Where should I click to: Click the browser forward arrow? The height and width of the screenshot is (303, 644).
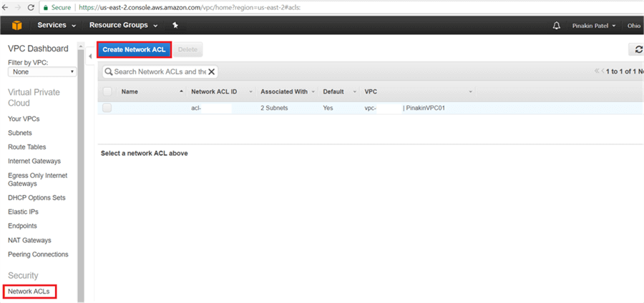click(18, 7)
